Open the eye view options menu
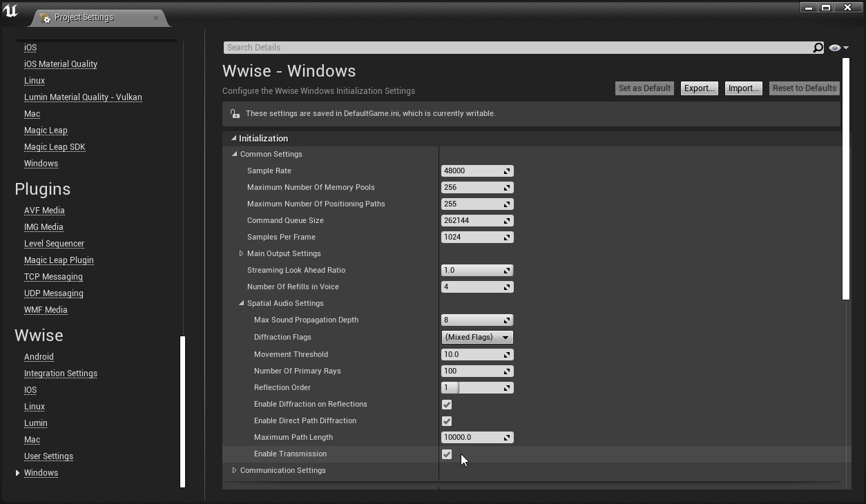 pos(838,48)
